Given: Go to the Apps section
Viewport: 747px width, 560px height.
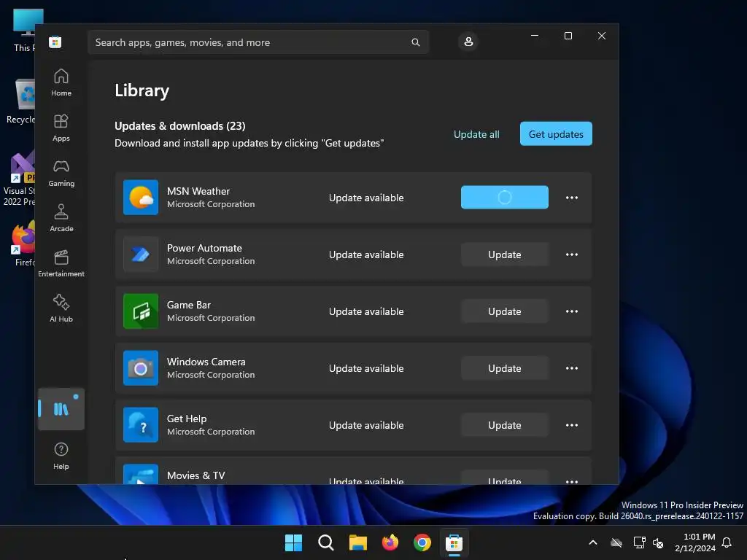Looking at the screenshot, I should (61, 128).
